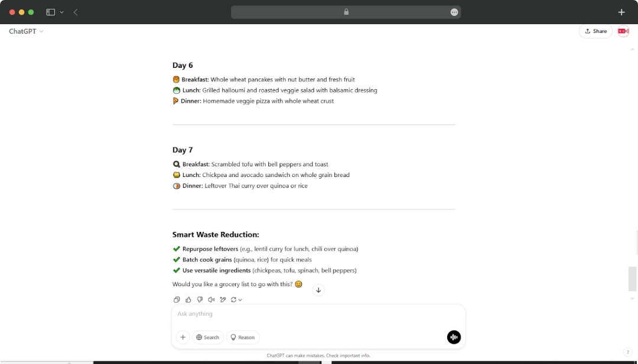Open the sidebar history dropdown chevron
638x364 pixels.
61,11
